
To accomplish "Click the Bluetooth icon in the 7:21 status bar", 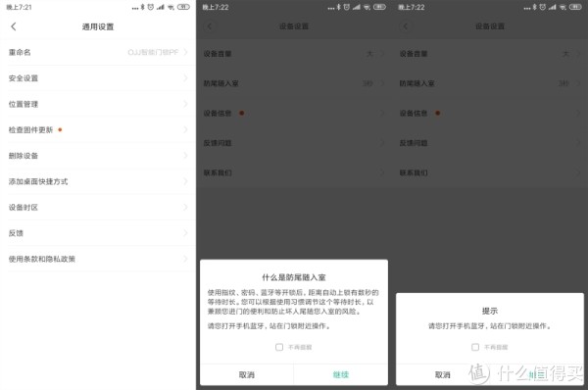I will coord(142,7).
